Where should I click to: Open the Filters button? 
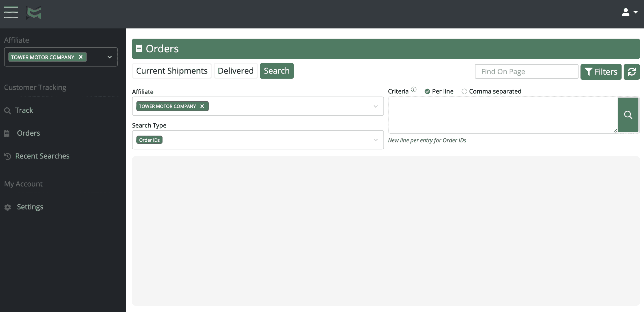[601, 72]
